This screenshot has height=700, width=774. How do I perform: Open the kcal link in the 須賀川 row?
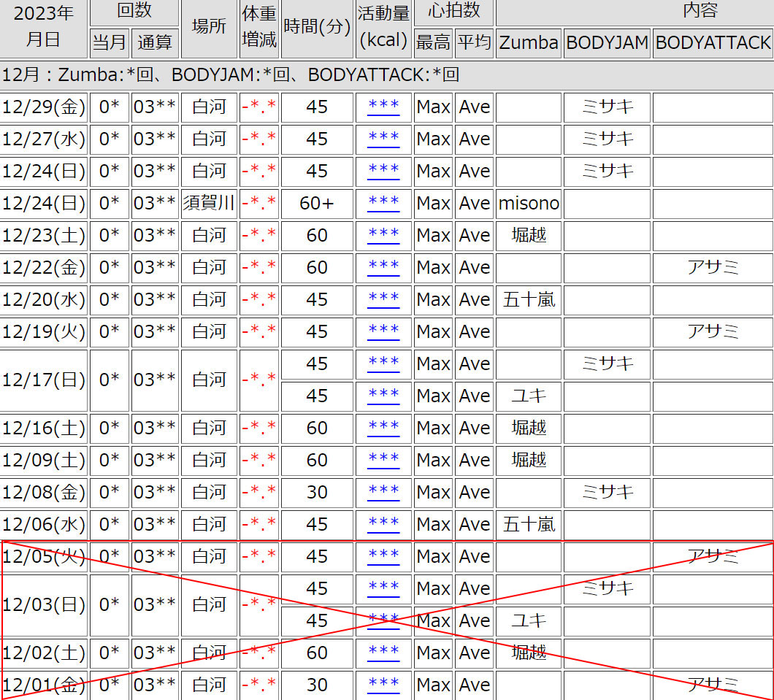coord(383,203)
